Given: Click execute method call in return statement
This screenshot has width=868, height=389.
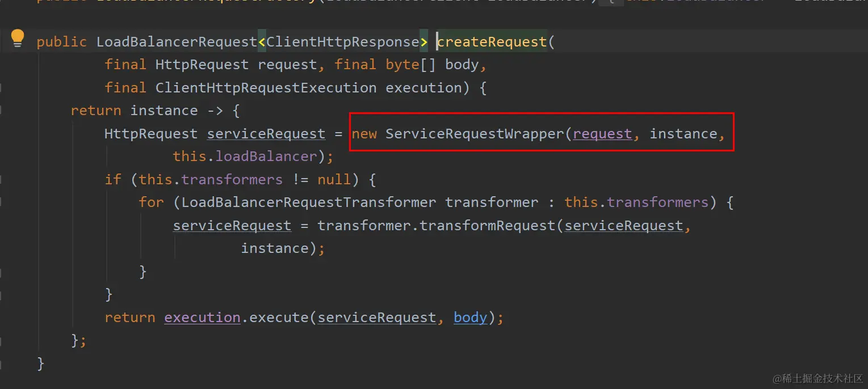Looking at the screenshot, I should [279, 318].
